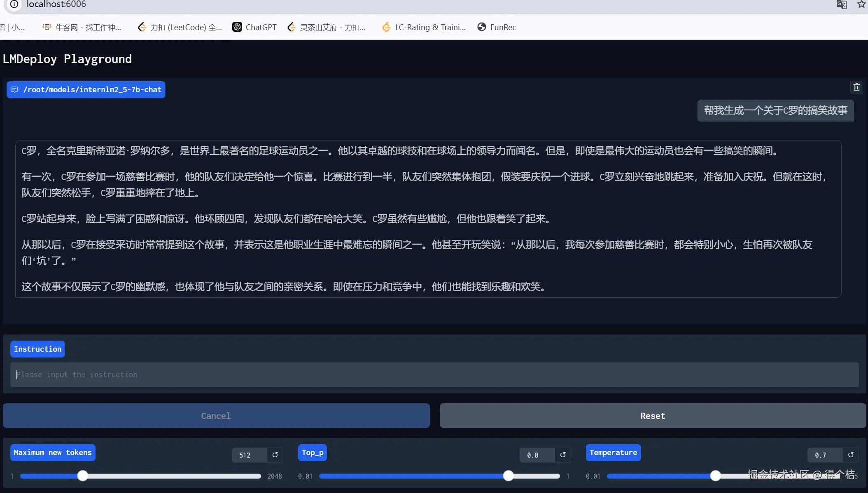Focus the instruction input field
The width and height of the screenshot is (868, 493).
[x=434, y=375]
